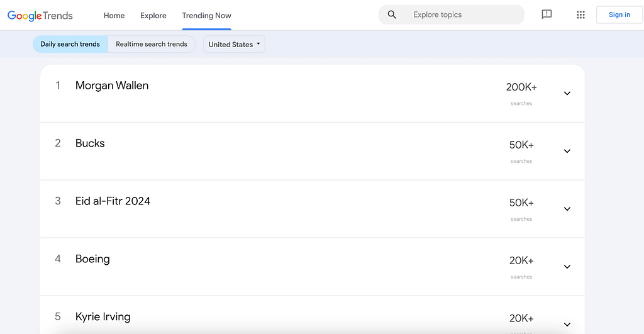Click the search magnifier icon

tap(392, 15)
